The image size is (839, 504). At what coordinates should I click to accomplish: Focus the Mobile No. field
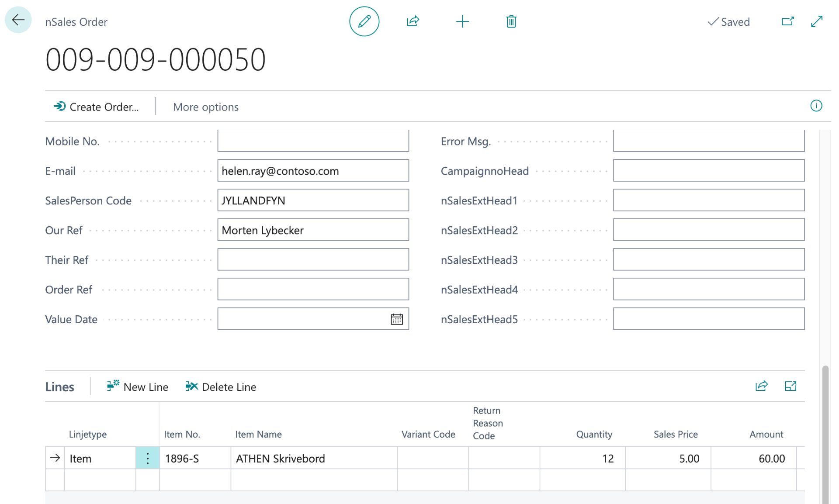313,141
